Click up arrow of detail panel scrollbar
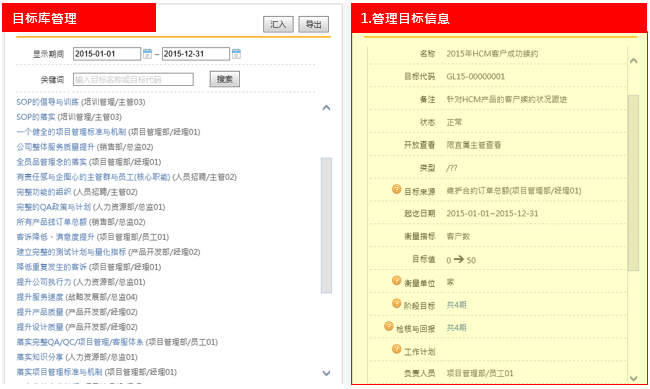 633,61
